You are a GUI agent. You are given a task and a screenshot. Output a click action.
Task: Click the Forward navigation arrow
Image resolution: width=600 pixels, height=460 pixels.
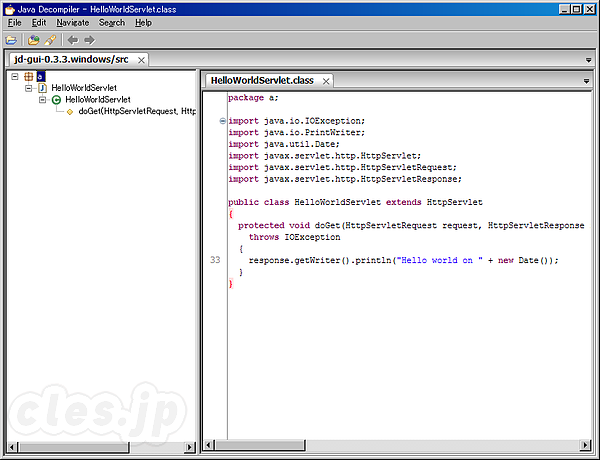89,40
